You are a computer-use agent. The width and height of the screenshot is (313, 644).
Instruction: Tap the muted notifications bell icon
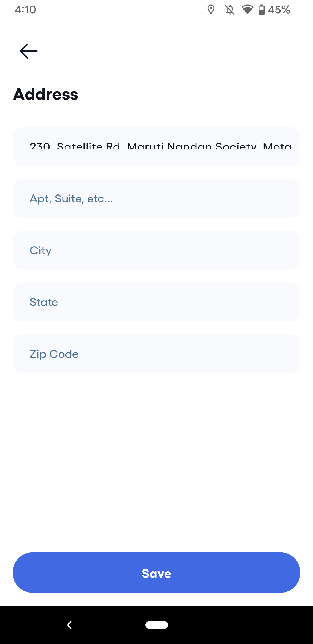click(x=230, y=10)
